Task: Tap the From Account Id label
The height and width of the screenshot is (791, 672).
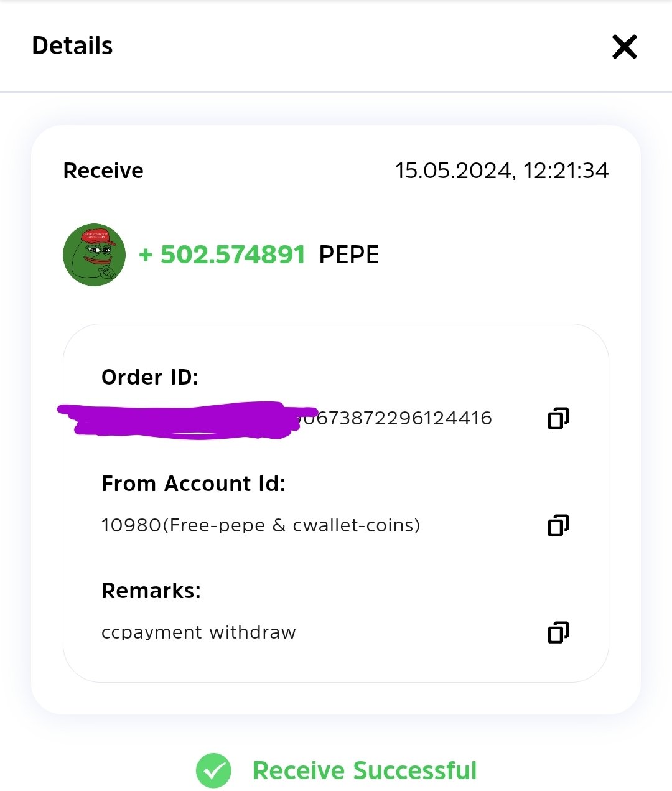Action: point(194,484)
